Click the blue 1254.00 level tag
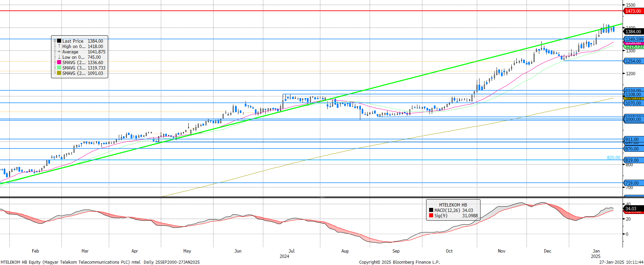644x265 pixels. 633,61
